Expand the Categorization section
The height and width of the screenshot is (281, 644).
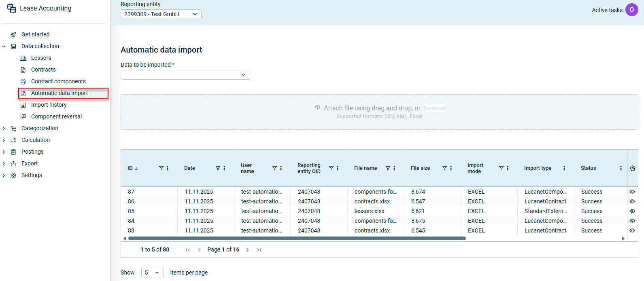(4, 129)
